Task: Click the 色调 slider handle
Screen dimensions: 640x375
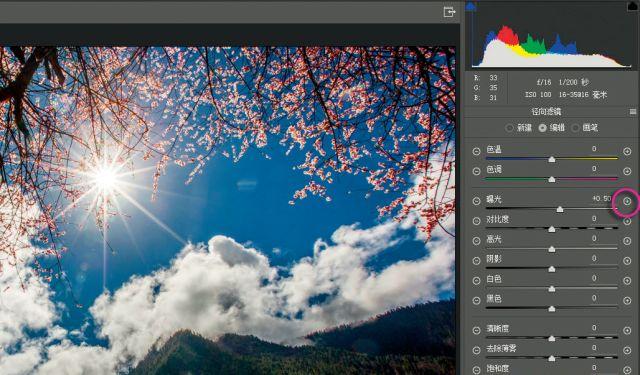Action: 552,180
